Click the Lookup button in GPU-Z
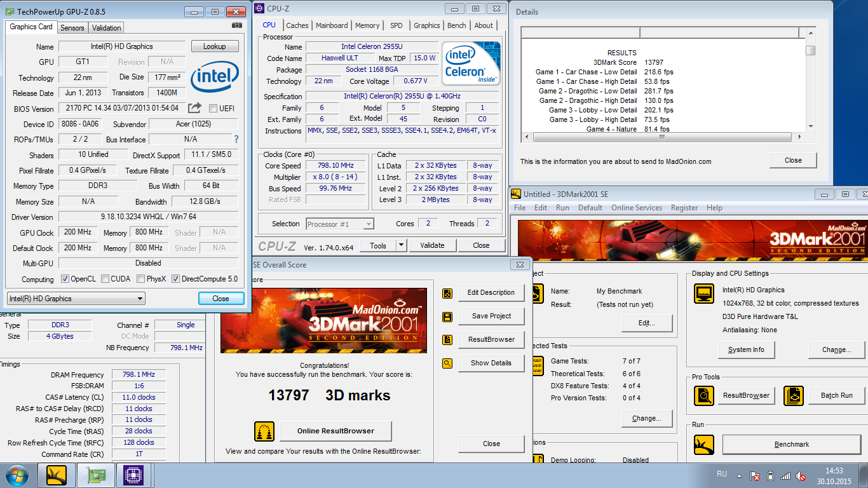 (x=215, y=46)
